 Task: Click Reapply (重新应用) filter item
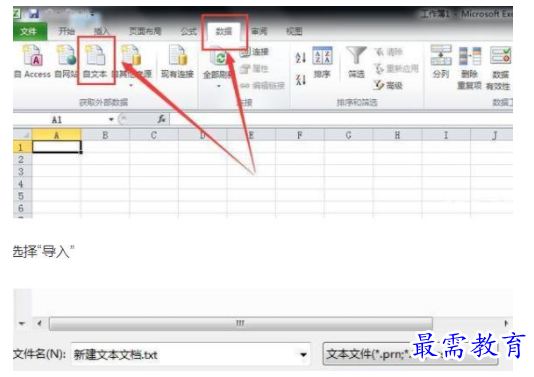(x=396, y=69)
